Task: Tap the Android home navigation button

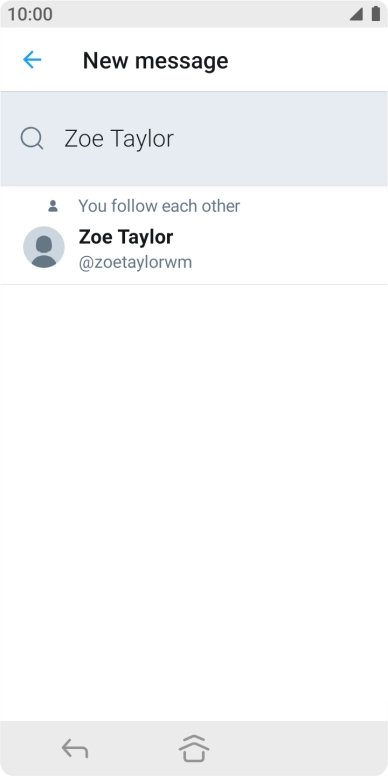Action: pos(194,748)
